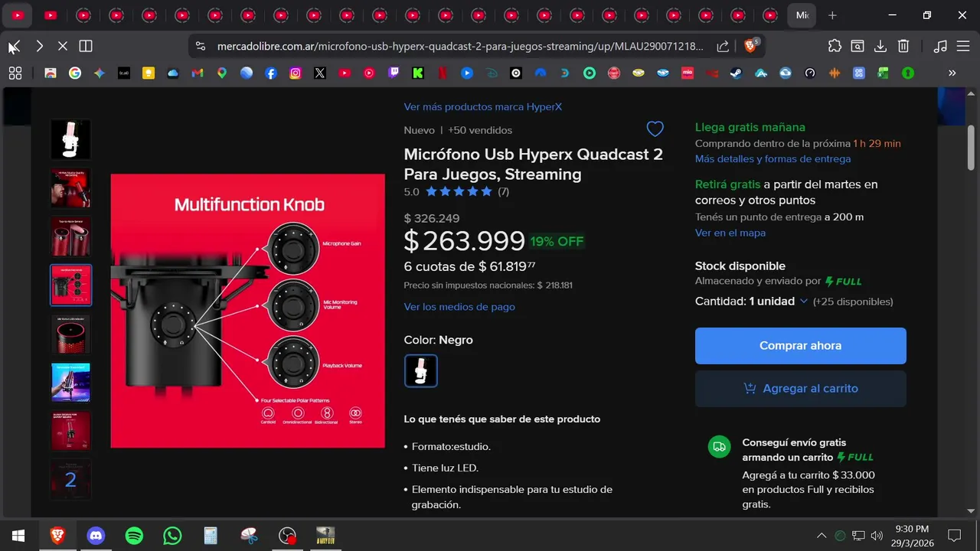
Task: Open Ver más productos marca HyperX
Action: point(483,107)
